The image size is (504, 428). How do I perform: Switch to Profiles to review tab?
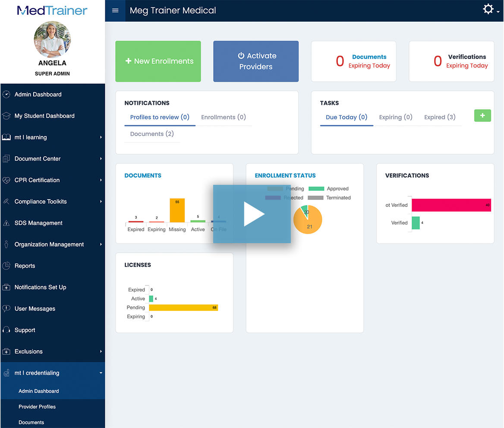160,117
